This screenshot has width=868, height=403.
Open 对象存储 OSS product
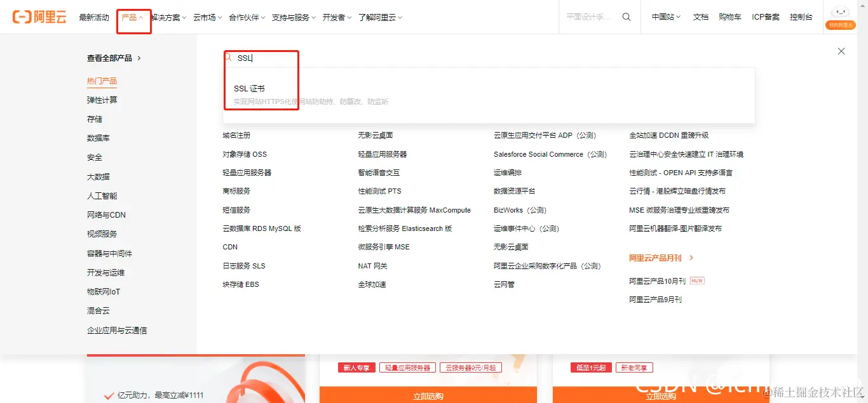pyautogui.click(x=245, y=154)
